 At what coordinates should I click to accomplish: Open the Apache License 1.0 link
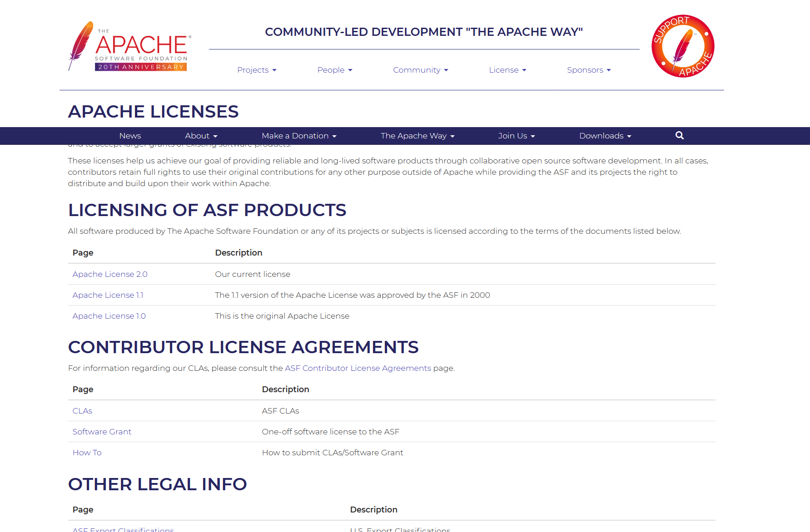[x=109, y=316]
